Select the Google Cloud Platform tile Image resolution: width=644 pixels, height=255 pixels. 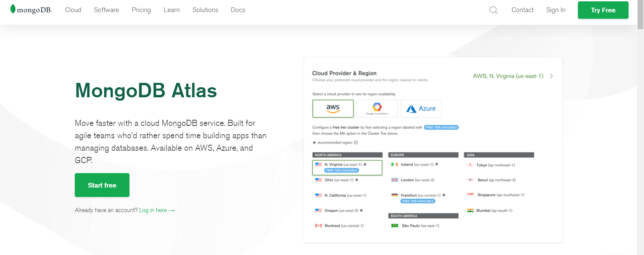377,109
